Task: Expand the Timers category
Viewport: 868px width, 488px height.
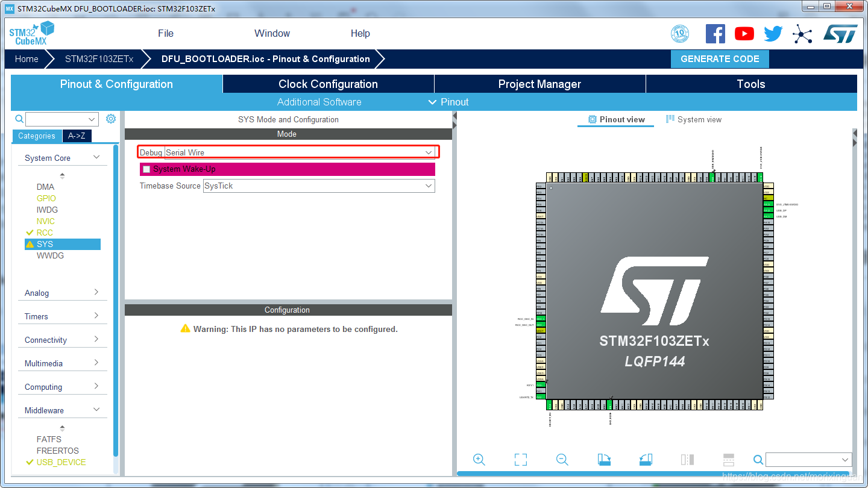Action: coord(96,316)
